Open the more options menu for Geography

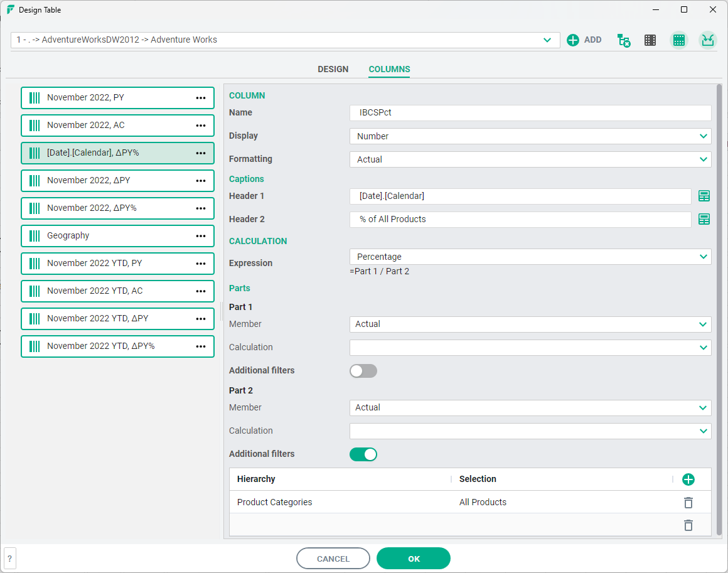coord(201,236)
